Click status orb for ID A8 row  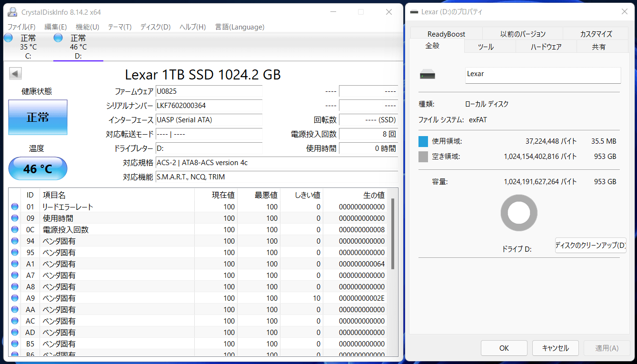(15, 287)
